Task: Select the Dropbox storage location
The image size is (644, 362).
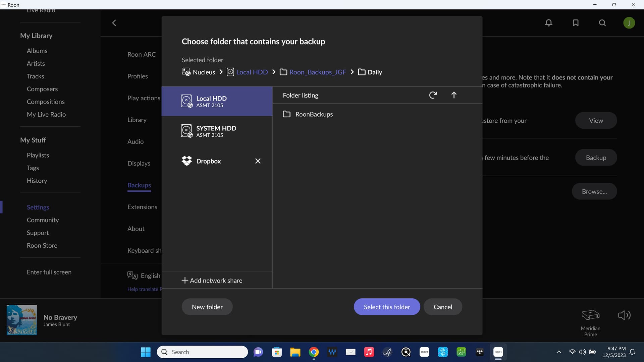Action: click(209, 161)
